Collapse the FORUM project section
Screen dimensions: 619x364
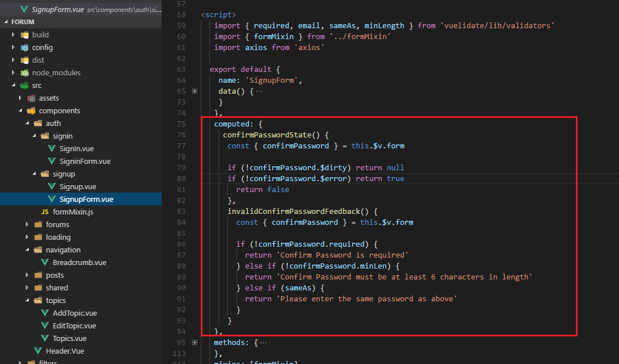tap(6, 22)
